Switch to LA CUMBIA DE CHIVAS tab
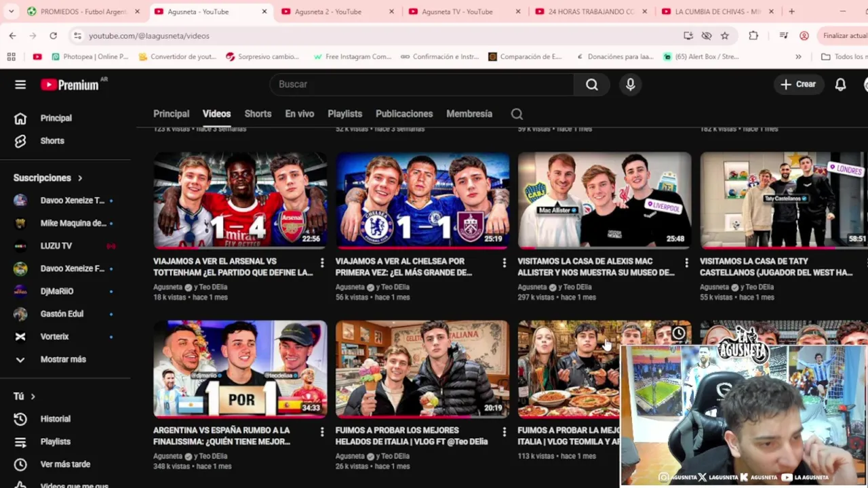Viewport: 868px width, 488px height. point(717,12)
